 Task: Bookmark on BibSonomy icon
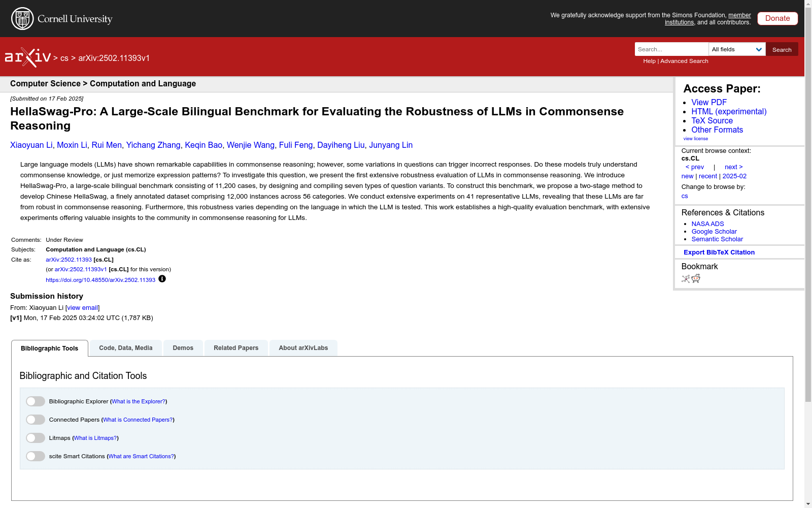686,278
